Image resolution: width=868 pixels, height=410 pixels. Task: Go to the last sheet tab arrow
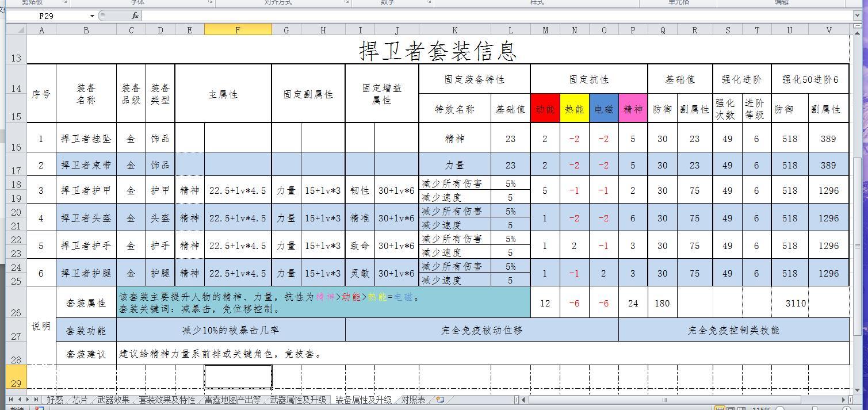[36, 399]
